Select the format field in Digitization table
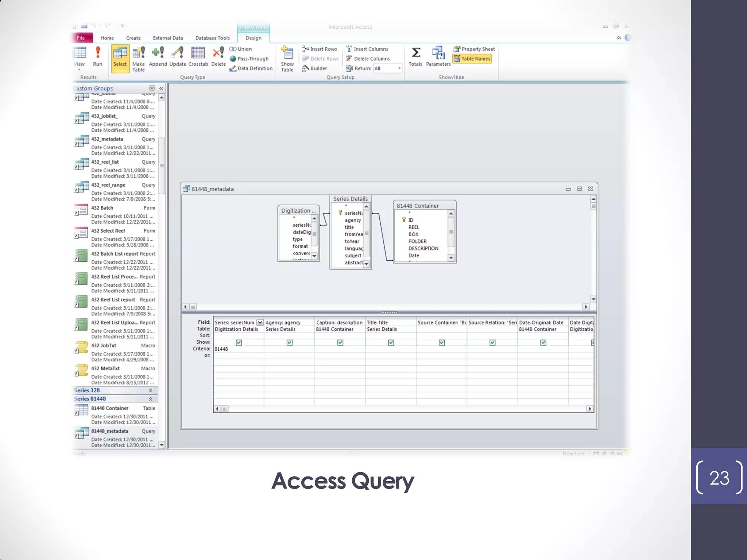The image size is (747, 560). [x=300, y=246]
